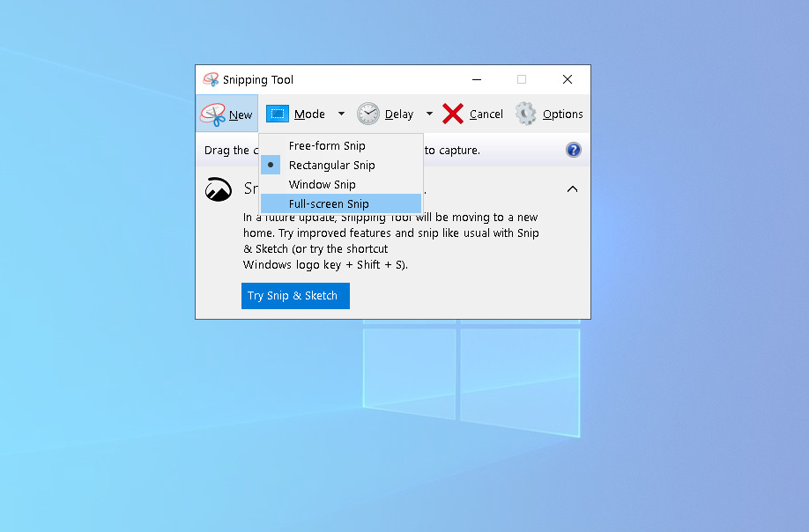
Task: Expand the Delay dropdown arrow
Action: 429,114
